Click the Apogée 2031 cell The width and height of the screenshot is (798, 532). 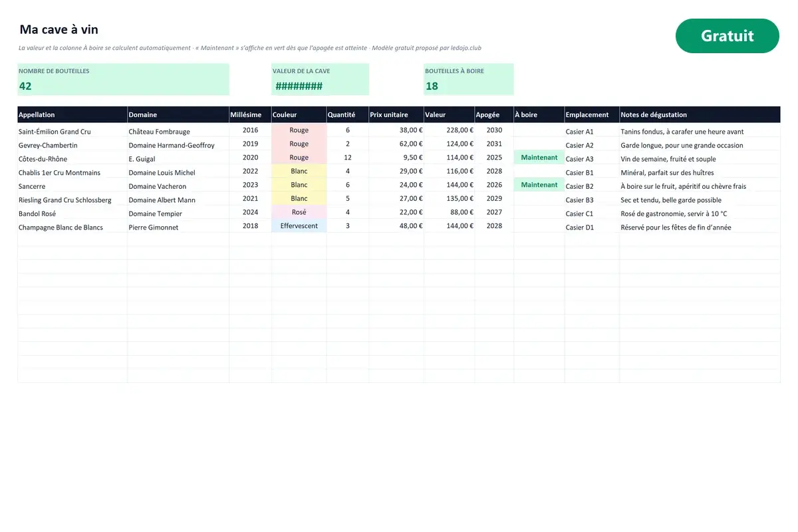[x=494, y=144]
